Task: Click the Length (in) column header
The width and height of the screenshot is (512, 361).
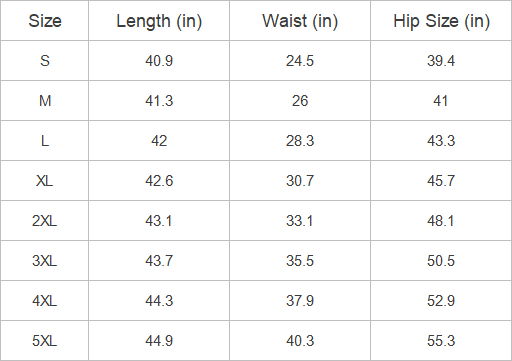Action: [159, 21]
